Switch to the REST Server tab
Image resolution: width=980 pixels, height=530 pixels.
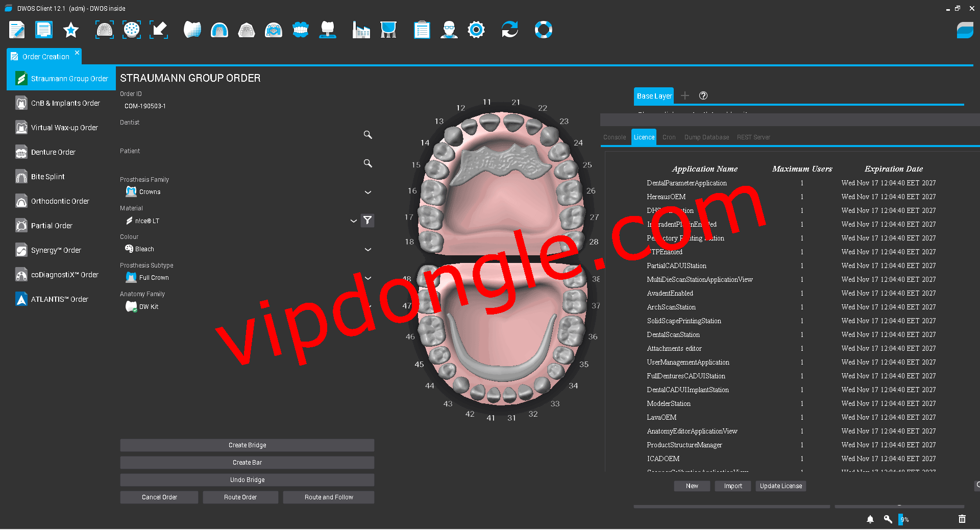[x=753, y=137]
